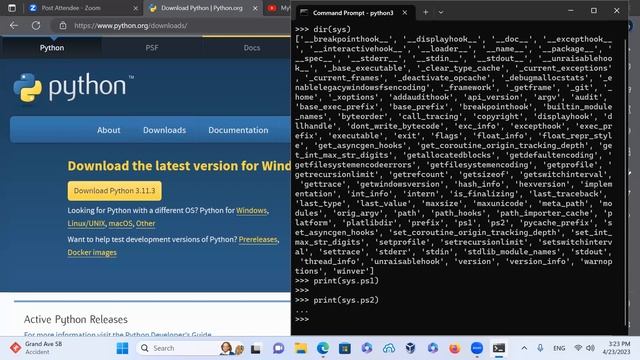Click the taskbar Search box
640x360 pixels.
coord(190,348)
